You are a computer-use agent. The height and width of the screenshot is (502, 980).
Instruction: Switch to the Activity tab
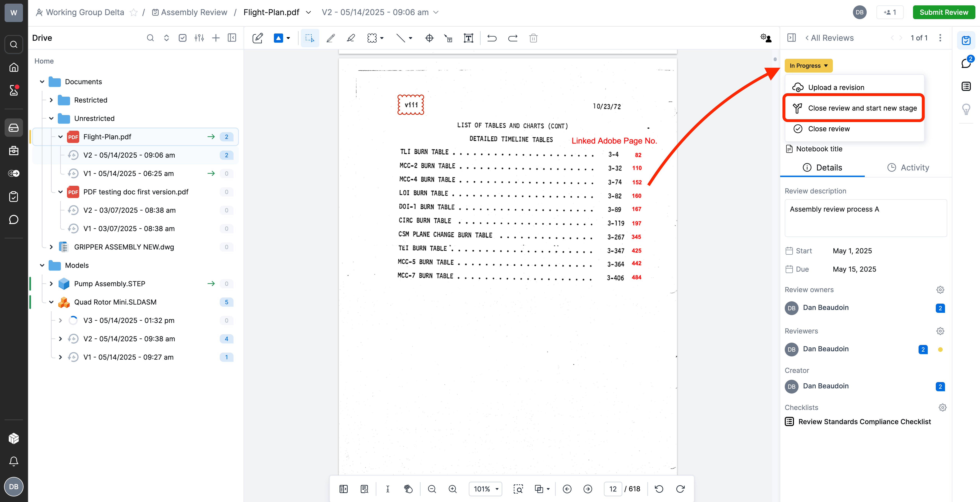click(x=908, y=167)
